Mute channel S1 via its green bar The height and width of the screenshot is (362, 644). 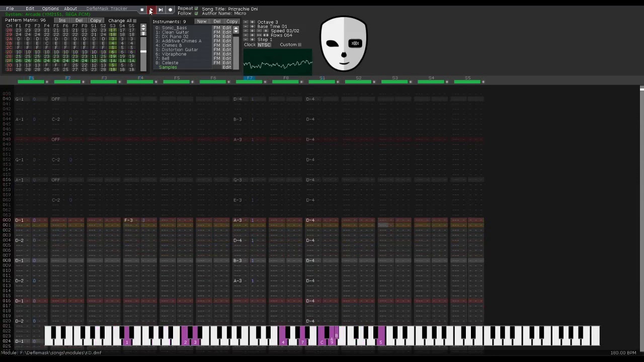point(321,81)
